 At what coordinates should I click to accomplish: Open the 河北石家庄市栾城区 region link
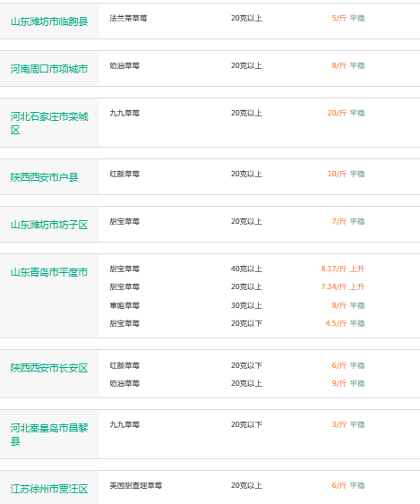pos(49,124)
